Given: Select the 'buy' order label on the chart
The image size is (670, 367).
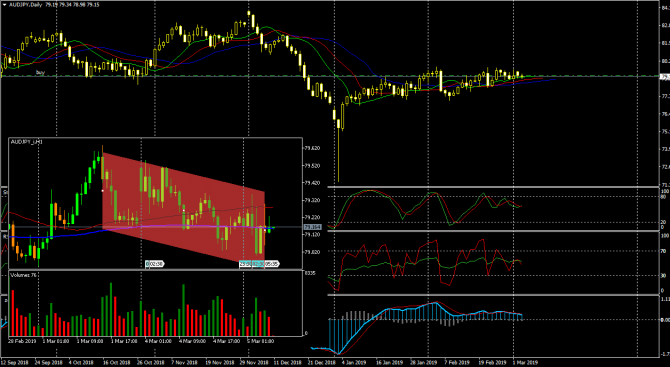Looking at the screenshot, I should click(40, 73).
